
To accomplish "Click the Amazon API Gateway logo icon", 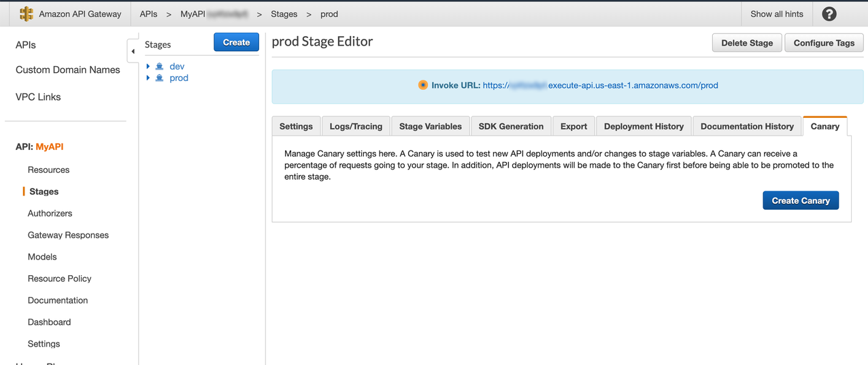I will point(27,14).
